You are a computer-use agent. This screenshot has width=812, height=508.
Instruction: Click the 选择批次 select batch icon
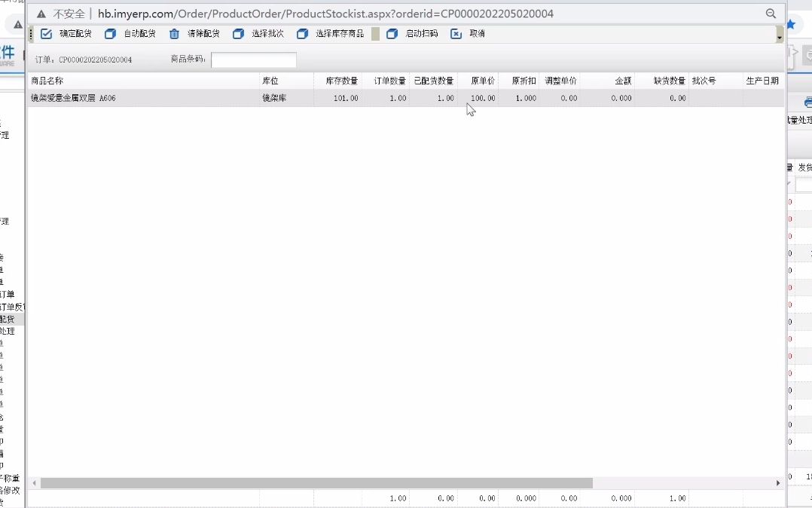pyautogui.click(x=238, y=33)
